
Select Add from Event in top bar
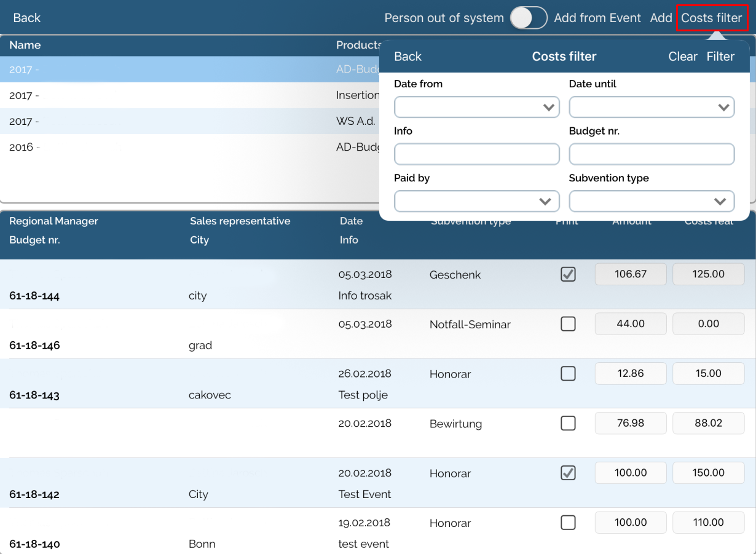[597, 18]
